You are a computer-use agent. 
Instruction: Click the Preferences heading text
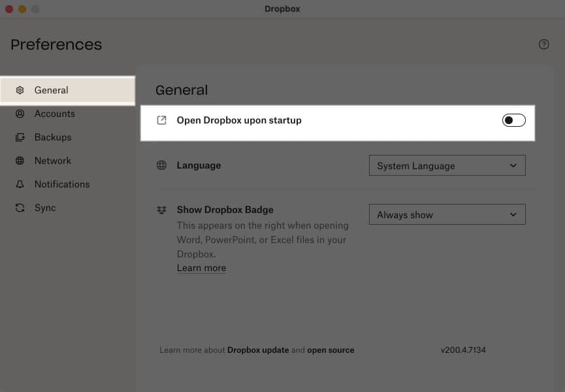[56, 44]
